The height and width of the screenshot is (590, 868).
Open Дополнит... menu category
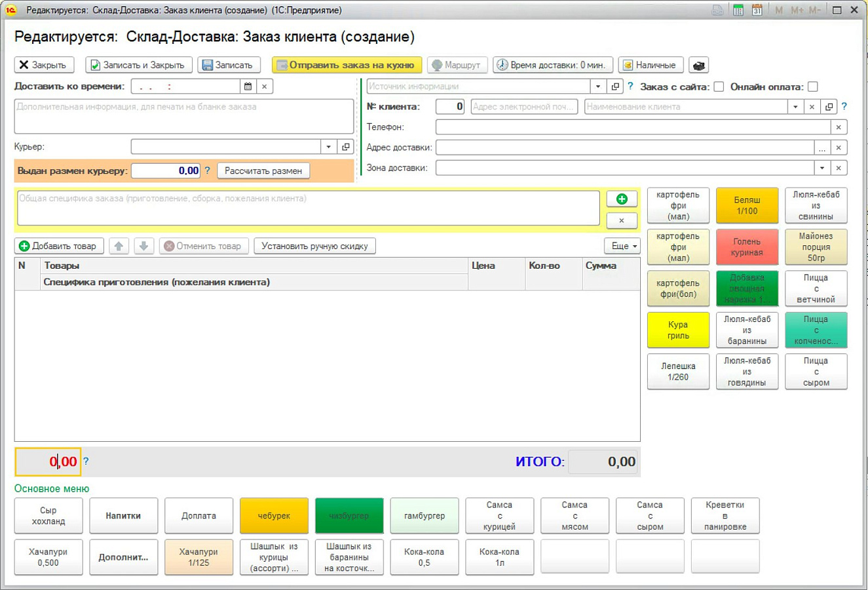[x=124, y=557]
